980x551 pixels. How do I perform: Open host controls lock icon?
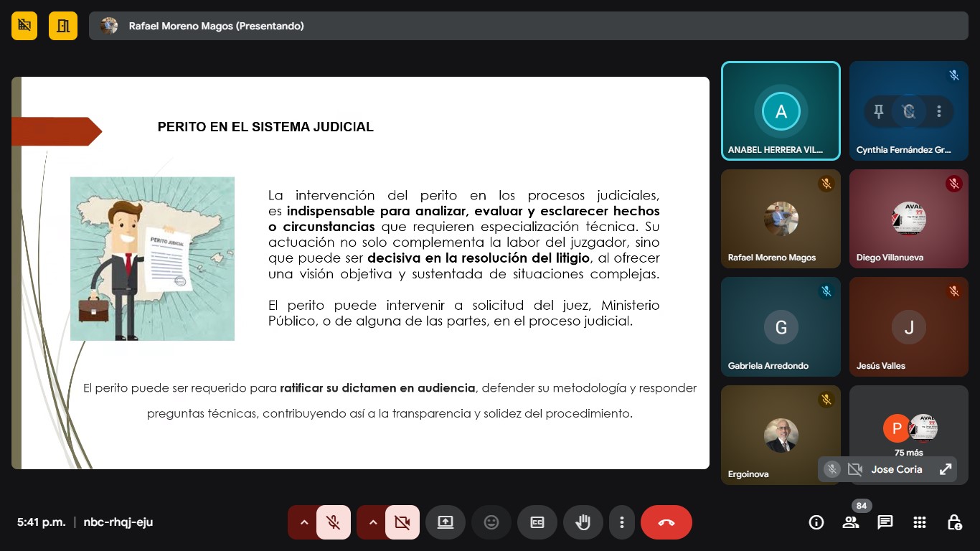[954, 522]
